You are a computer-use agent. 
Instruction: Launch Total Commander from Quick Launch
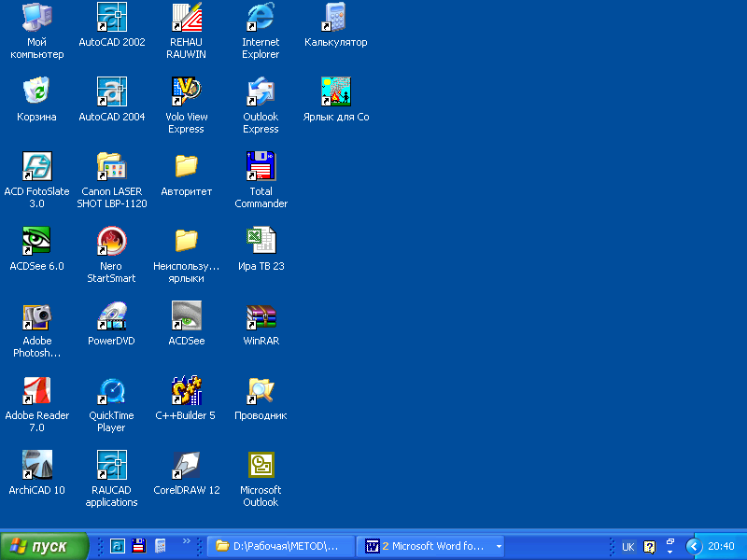(138, 546)
